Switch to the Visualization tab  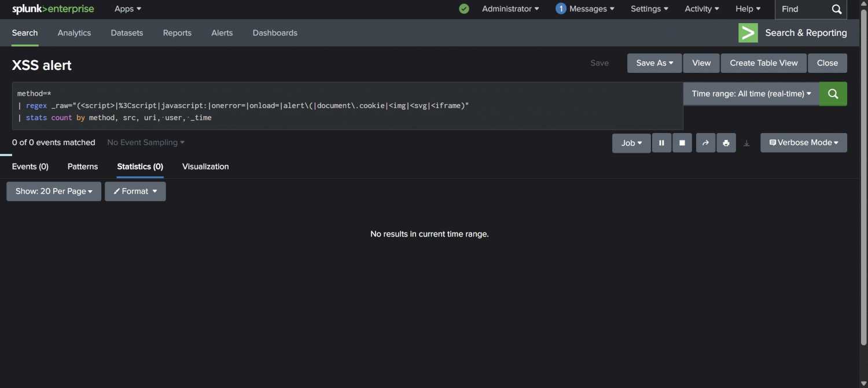pos(205,167)
